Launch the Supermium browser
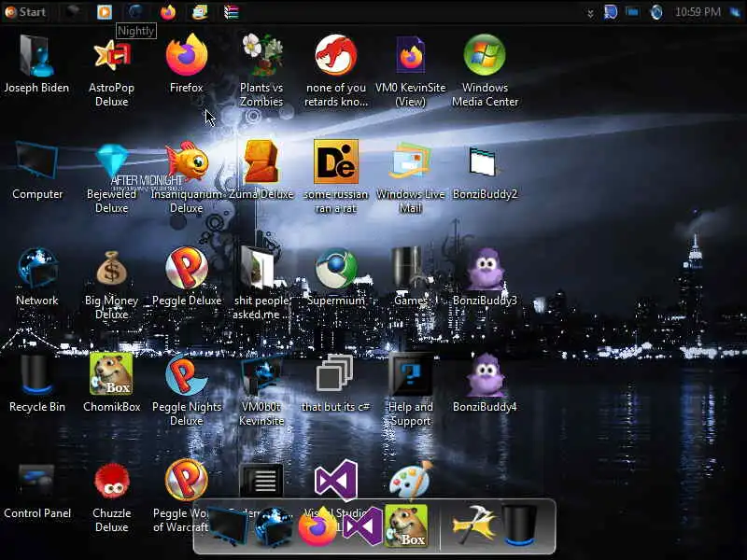 [336, 268]
